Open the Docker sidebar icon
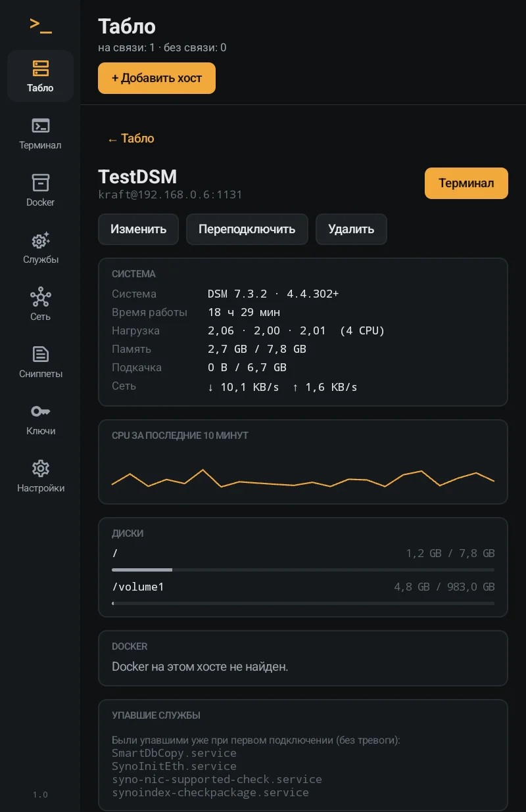 click(x=40, y=183)
